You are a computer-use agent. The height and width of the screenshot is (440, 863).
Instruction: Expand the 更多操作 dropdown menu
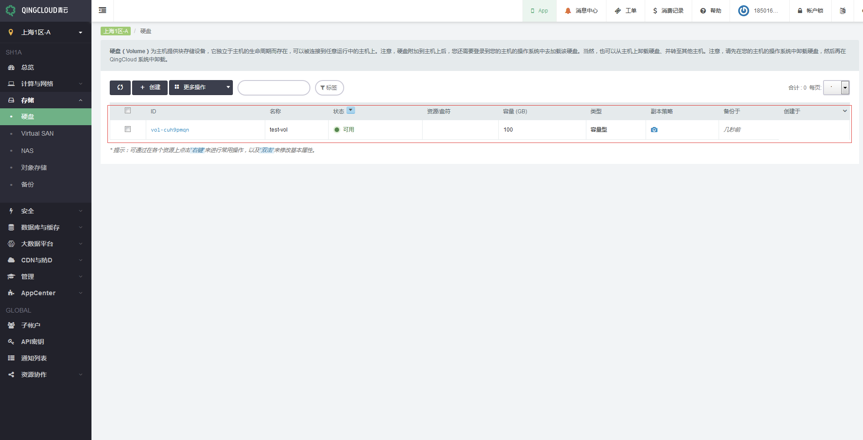pos(200,88)
